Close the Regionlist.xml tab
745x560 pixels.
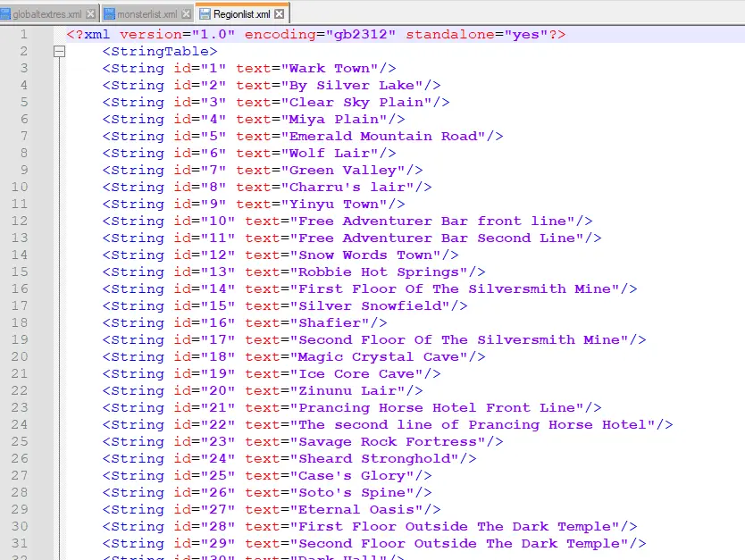[x=280, y=14]
